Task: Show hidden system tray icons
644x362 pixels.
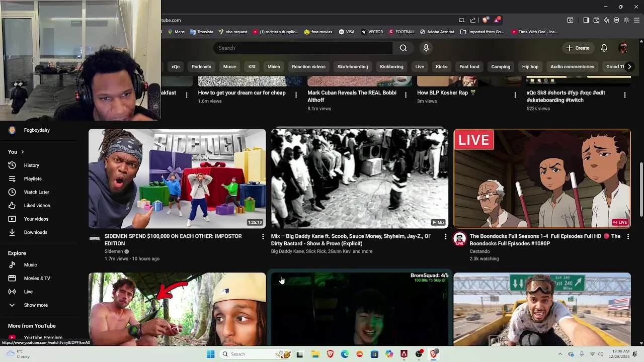Action: click(x=560, y=354)
